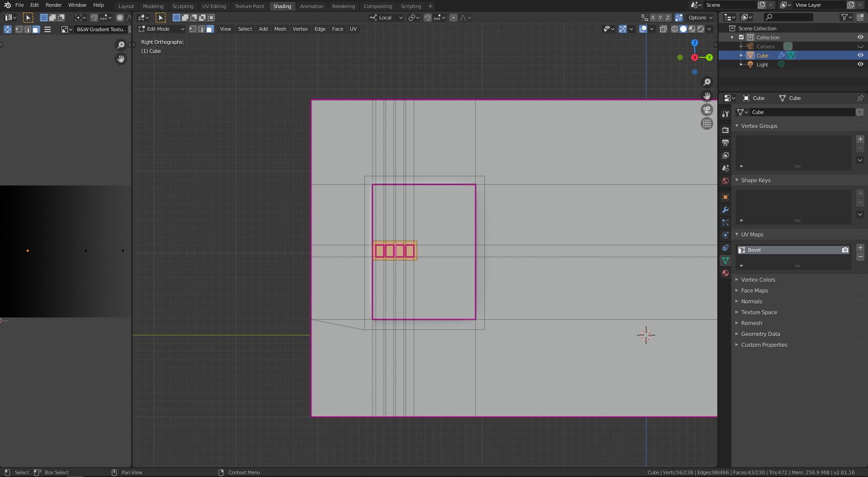Add a new UV map with plus button
The image size is (868, 477).
tap(860, 248)
